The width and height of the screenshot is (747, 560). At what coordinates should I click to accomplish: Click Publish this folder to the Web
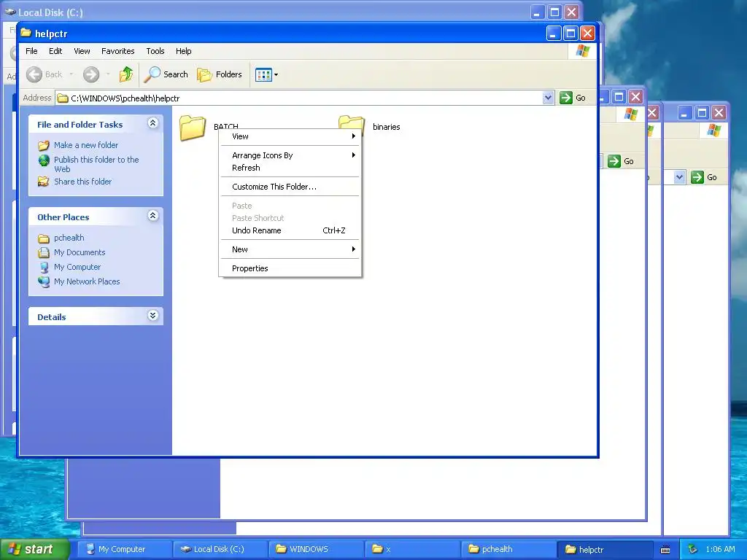(96, 164)
